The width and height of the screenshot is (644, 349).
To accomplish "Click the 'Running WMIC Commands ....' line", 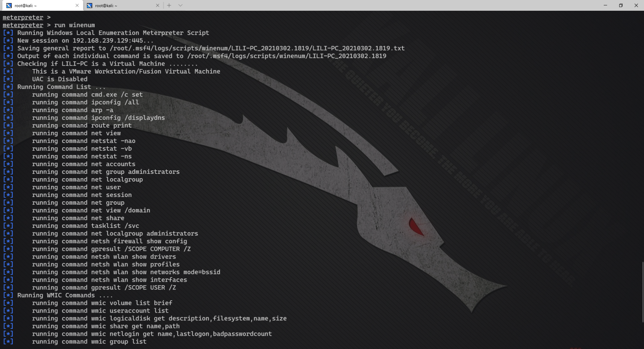I will 58,295.
